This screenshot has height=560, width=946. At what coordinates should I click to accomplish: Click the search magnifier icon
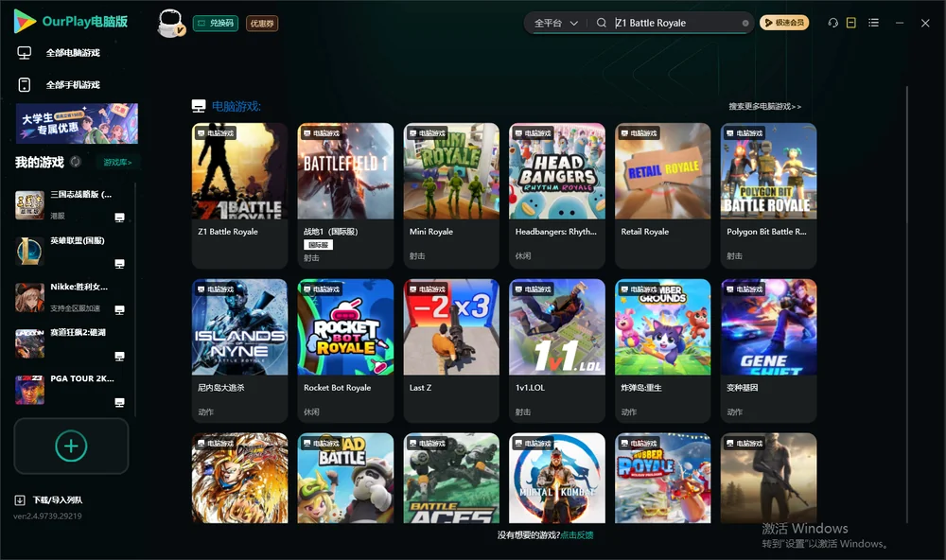602,23
